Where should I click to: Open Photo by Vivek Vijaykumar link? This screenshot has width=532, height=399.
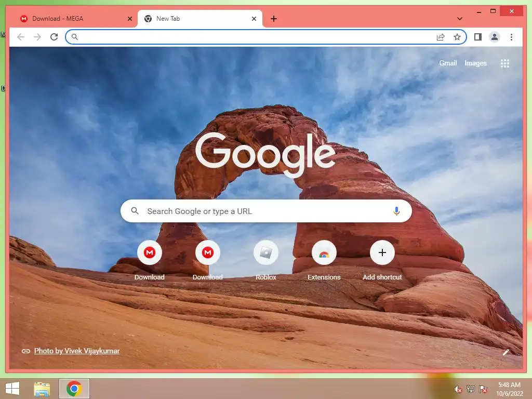77,351
